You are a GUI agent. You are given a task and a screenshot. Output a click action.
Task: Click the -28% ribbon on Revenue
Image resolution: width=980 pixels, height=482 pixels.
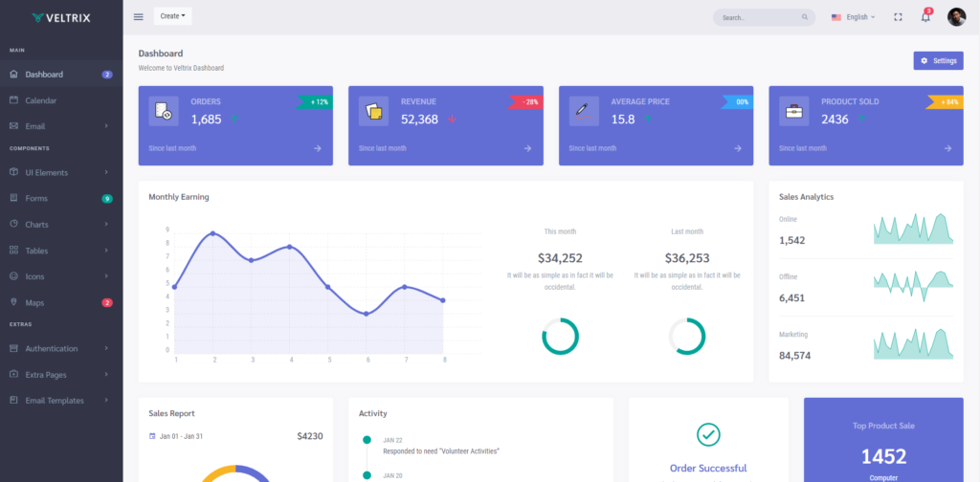pos(525,101)
